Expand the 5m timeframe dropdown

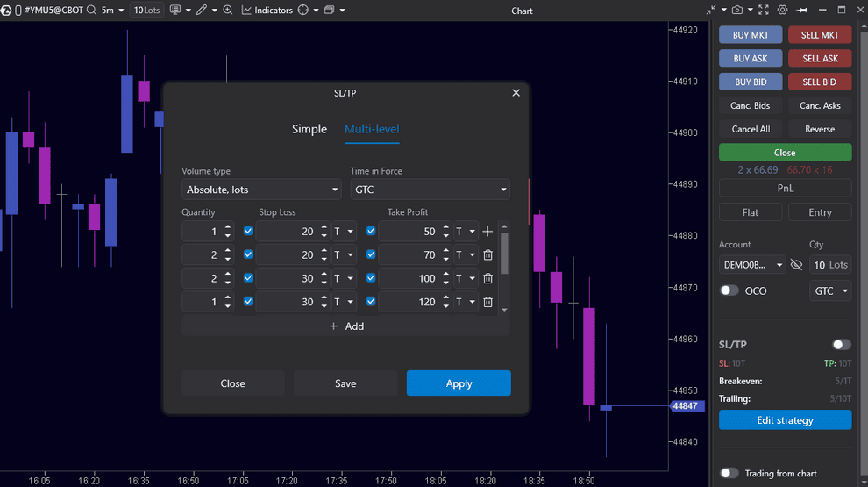[121, 10]
